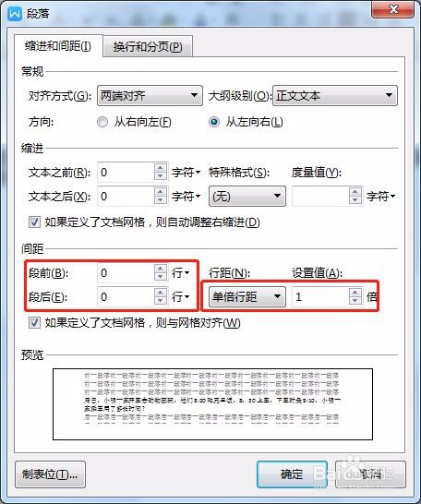Toggle 则自动调整右缩进(D) checkbox

(34, 222)
